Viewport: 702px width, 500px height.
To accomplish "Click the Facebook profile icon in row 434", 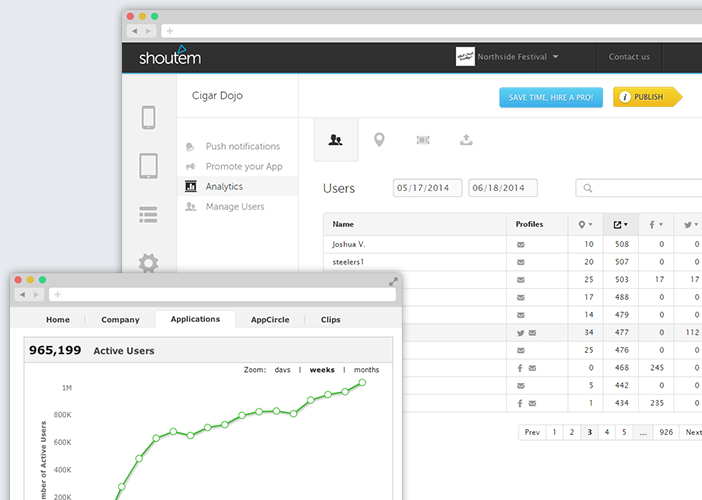I will click(x=520, y=403).
